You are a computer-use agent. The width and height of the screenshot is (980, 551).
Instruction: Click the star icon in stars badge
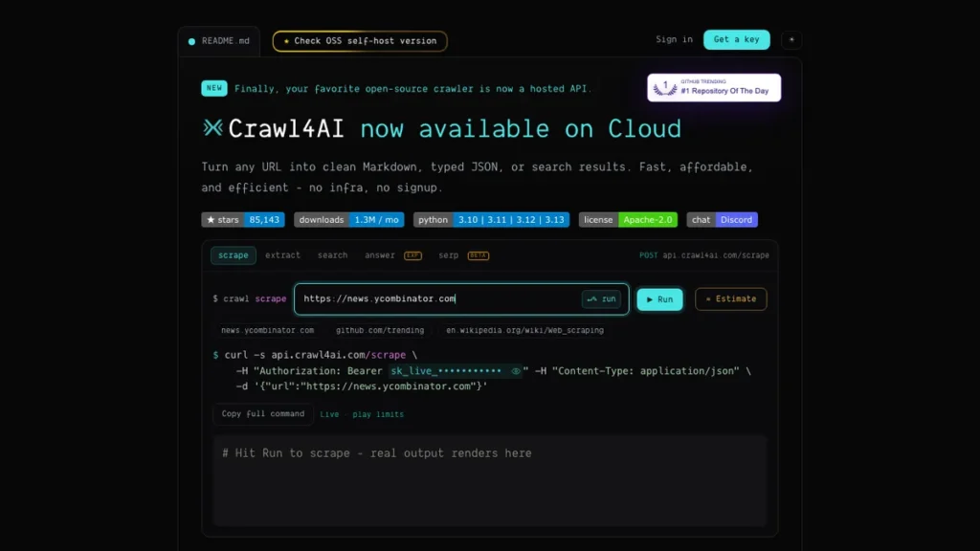[x=211, y=220]
